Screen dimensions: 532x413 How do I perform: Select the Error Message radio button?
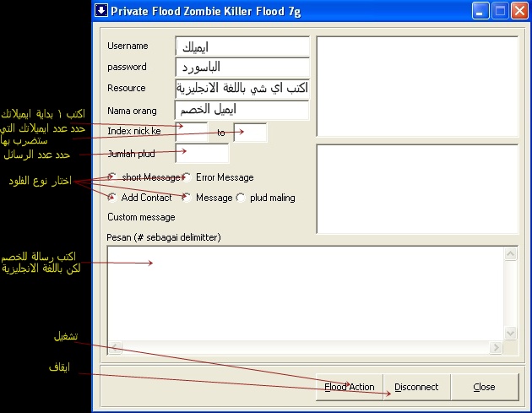(187, 177)
